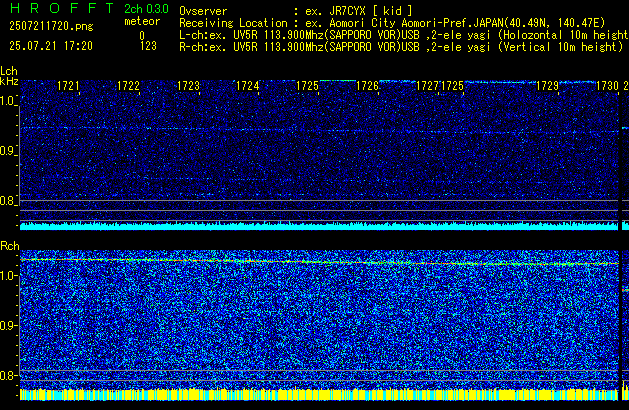Click the 1726 time marker
This screenshot has width=629, height=410.
(x=367, y=86)
